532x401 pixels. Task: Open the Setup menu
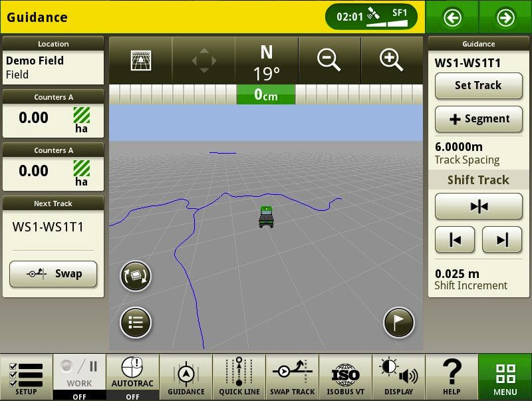(26, 376)
